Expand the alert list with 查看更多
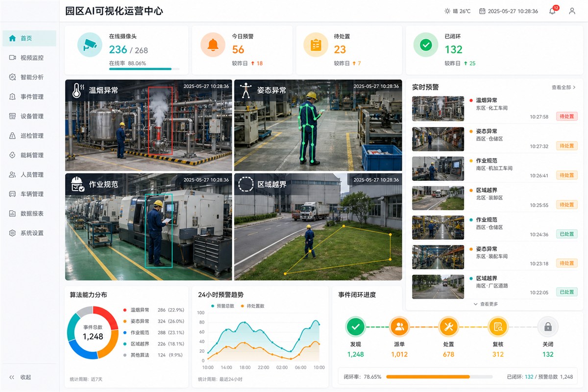This screenshot has width=588, height=392. 486,304
